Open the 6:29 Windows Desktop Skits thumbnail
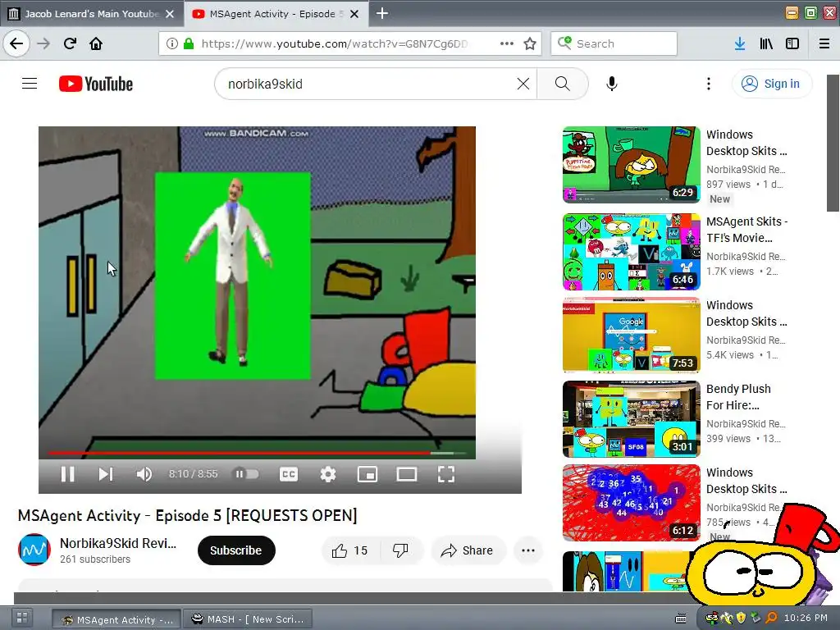Image resolution: width=840 pixels, height=630 pixels. 632,164
